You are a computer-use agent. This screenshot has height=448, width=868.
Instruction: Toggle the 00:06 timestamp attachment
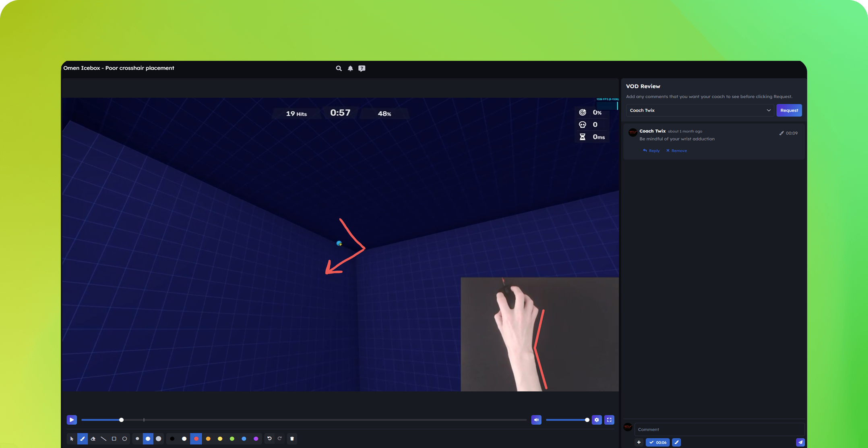pyautogui.click(x=657, y=442)
